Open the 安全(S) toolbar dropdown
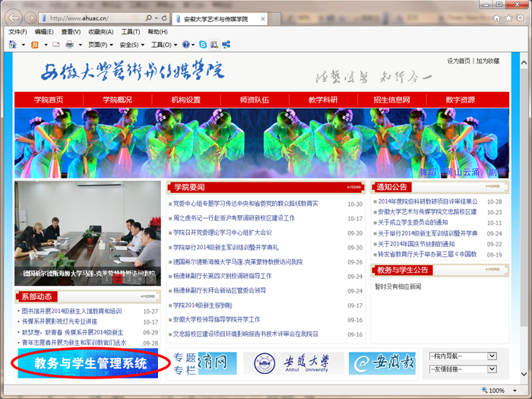Viewport: 532px width, 399px height. (131, 45)
